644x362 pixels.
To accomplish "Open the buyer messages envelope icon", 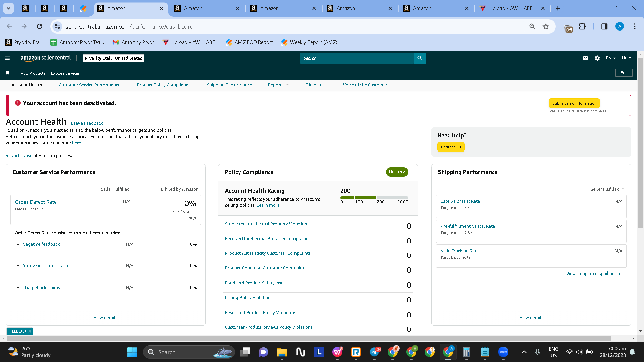I will pos(585,58).
